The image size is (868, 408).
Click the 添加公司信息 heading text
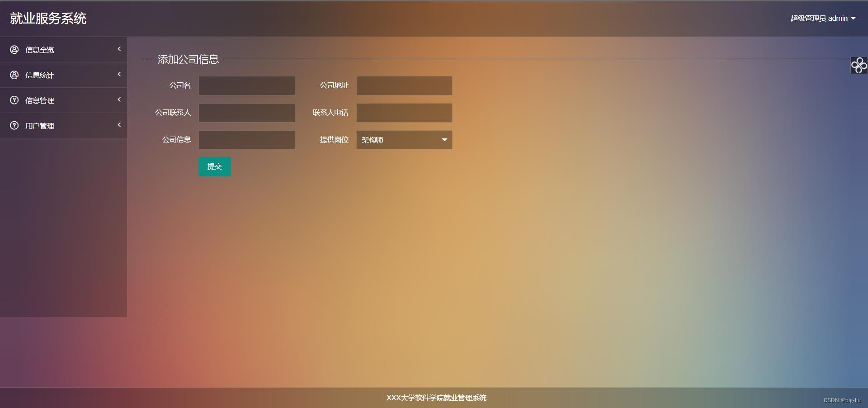[188, 59]
